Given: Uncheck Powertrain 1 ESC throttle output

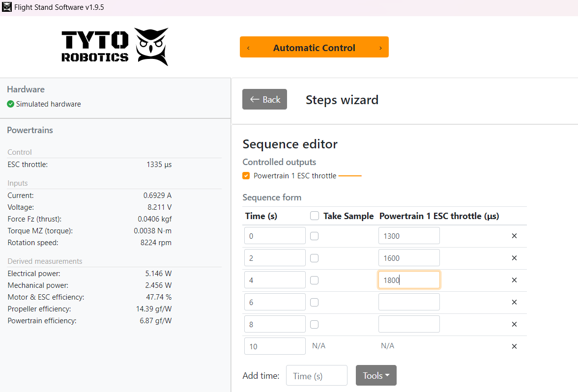Looking at the screenshot, I should pos(246,176).
